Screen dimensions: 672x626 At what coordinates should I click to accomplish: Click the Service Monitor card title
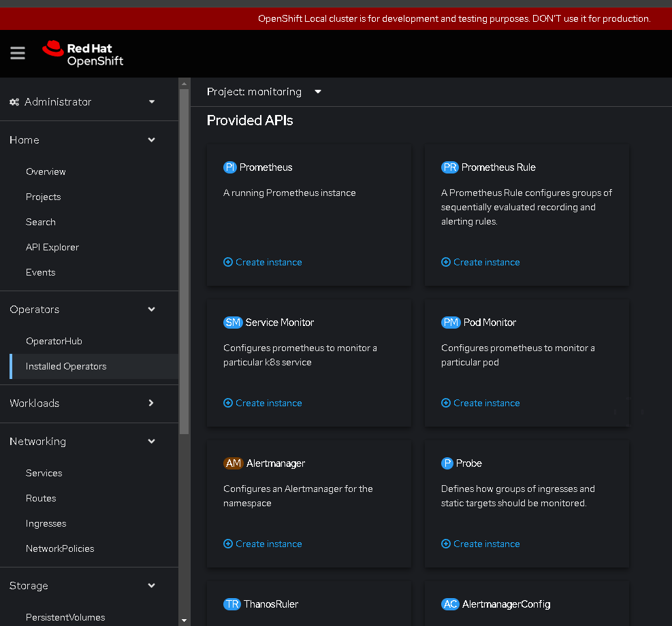click(x=279, y=323)
